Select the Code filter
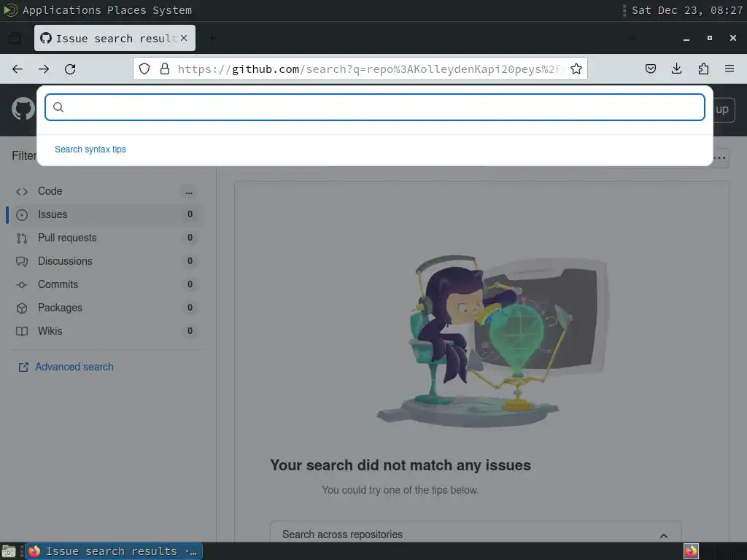The height and width of the screenshot is (560, 747). (x=105, y=192)
